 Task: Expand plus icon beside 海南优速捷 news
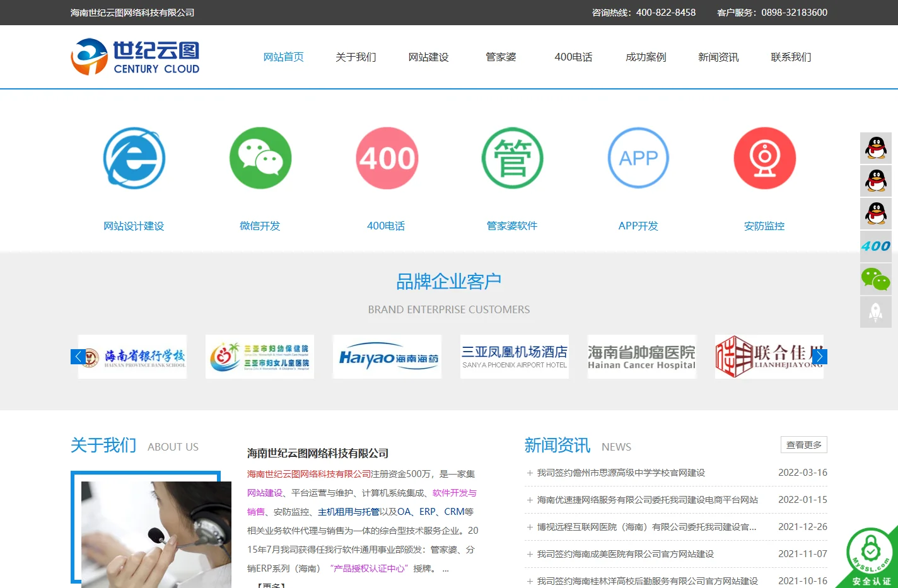click(530, 500)
